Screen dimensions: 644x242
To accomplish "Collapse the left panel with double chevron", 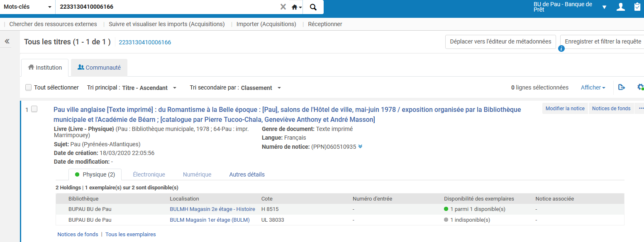I will pyautogui.click(x=7, y=41).
